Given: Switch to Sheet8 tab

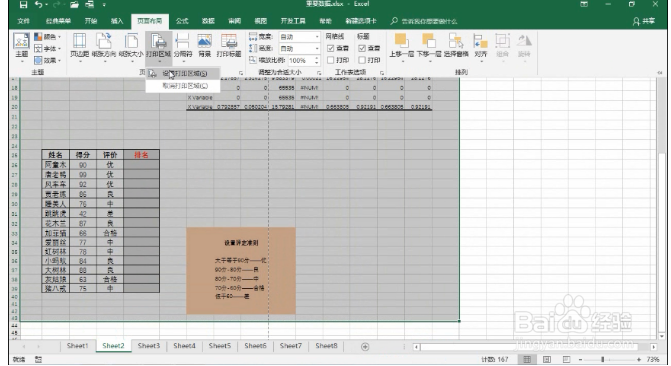Looking at the screenshot, I should click(326, 346).
